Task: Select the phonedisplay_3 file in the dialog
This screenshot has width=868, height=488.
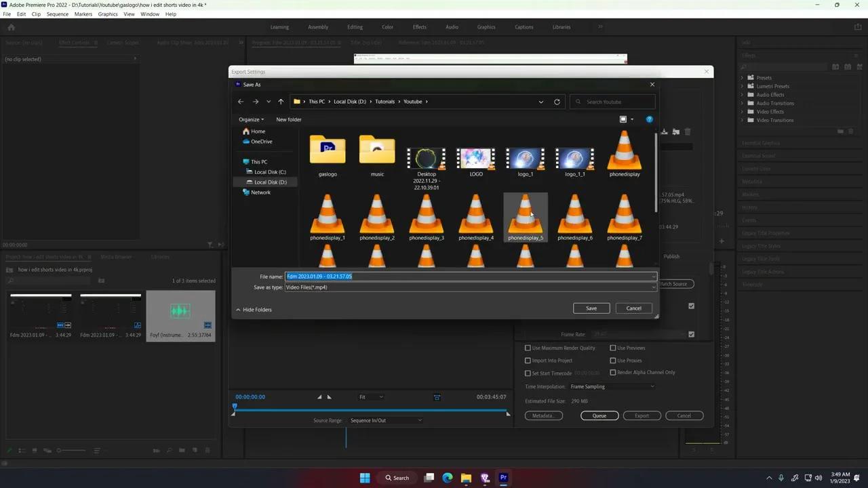Action: click(426, 217)
